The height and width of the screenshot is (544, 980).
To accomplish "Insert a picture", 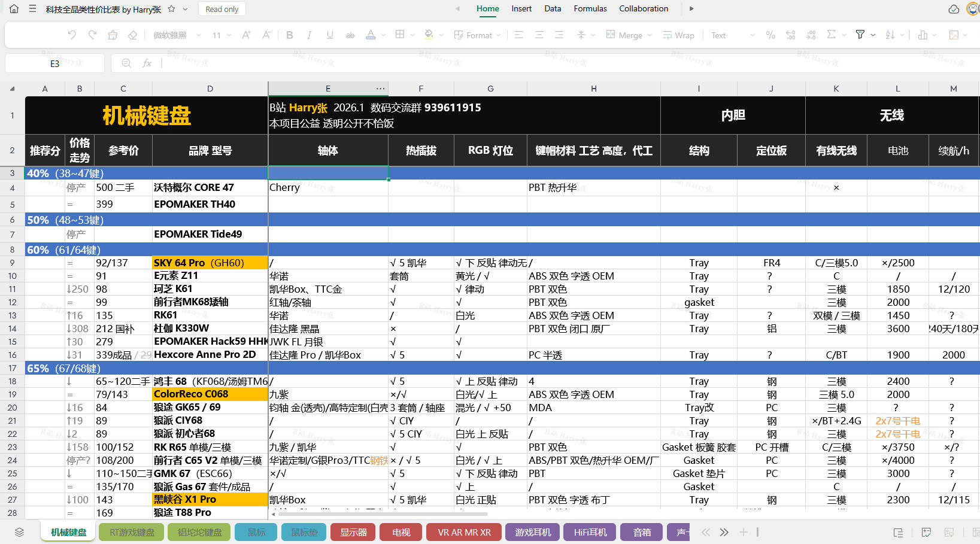I will (x=954, y=35).
